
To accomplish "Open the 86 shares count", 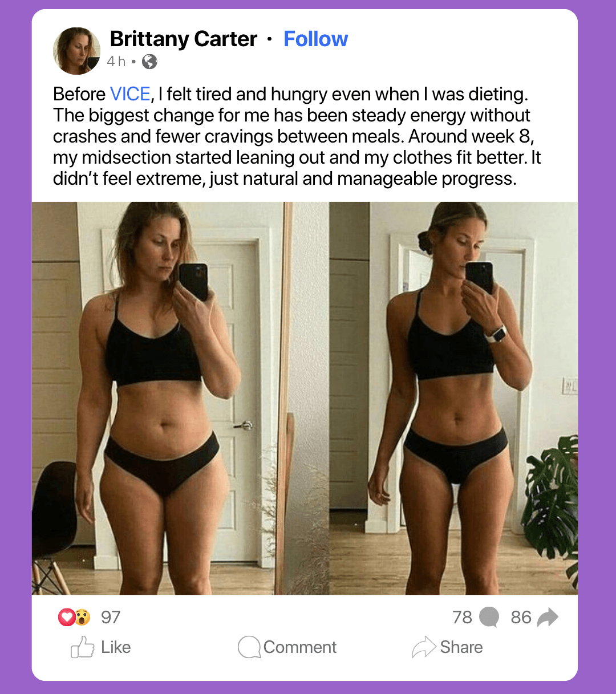I will point(521,617).
